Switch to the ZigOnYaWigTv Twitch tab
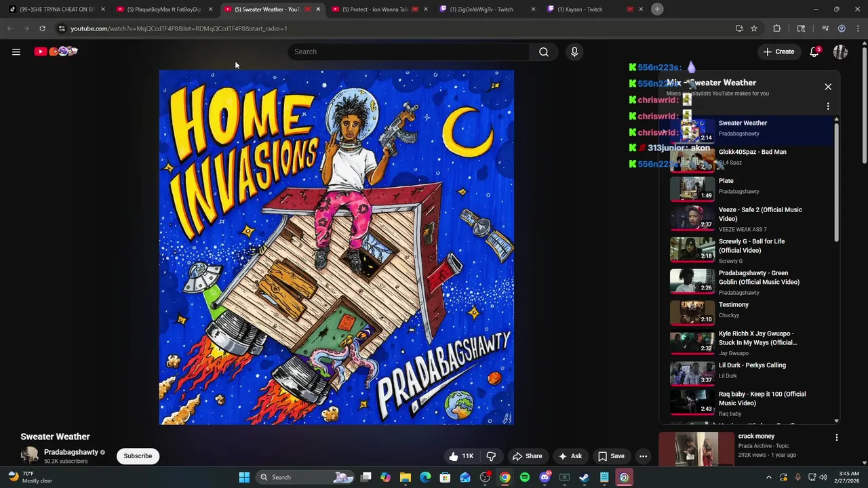 click(x=486, y=9)
